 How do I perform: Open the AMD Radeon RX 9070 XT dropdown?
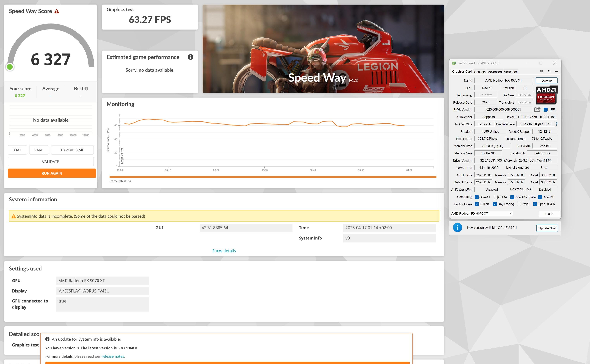point(482,213)
